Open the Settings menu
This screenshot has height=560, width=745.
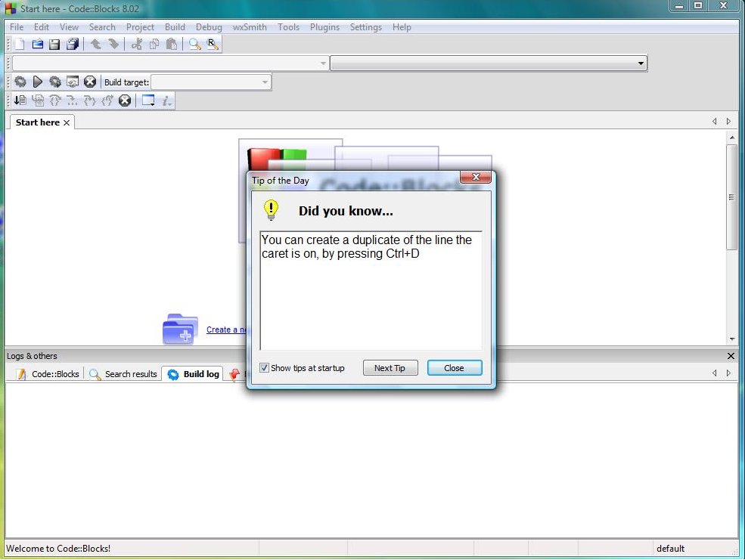click(x=366, y=27)
